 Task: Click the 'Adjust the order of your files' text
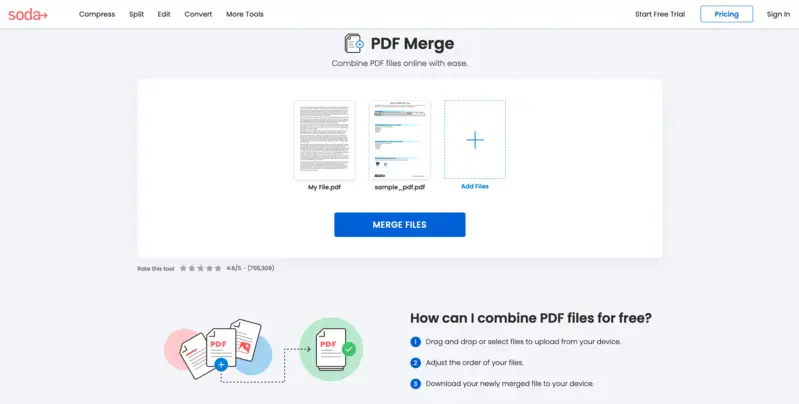click(x=474, y=363)
